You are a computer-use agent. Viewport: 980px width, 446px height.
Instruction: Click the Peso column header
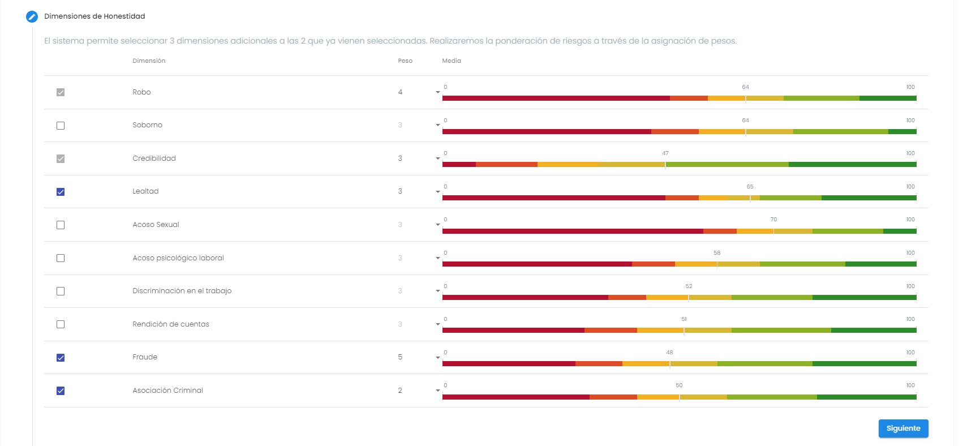click(x=405, y=61)
